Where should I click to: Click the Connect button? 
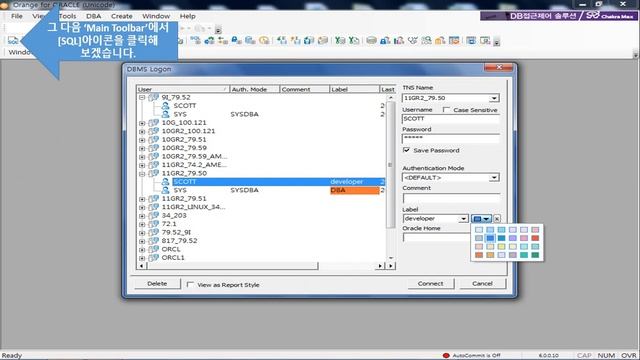(430, 283)
